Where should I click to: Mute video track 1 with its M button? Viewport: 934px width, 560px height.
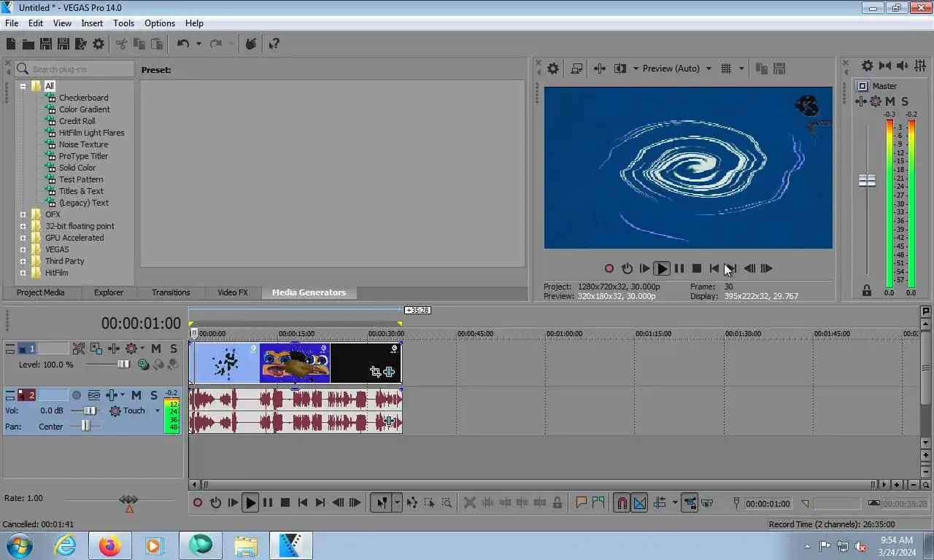click(155, 349)
